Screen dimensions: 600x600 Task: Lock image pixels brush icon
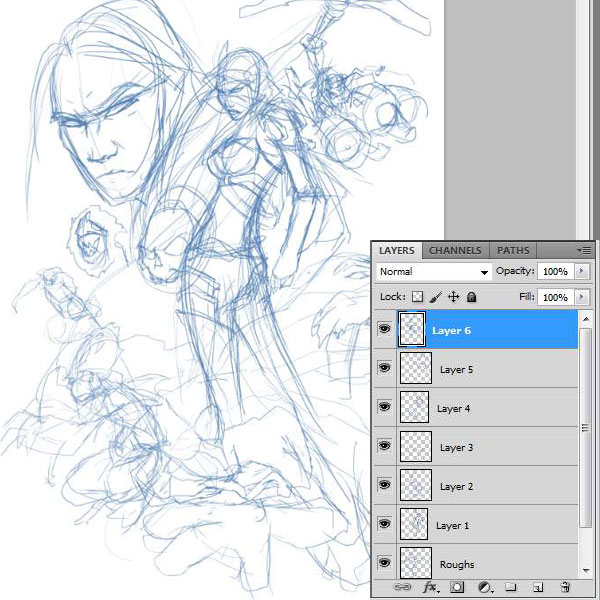tap(436, 297)
